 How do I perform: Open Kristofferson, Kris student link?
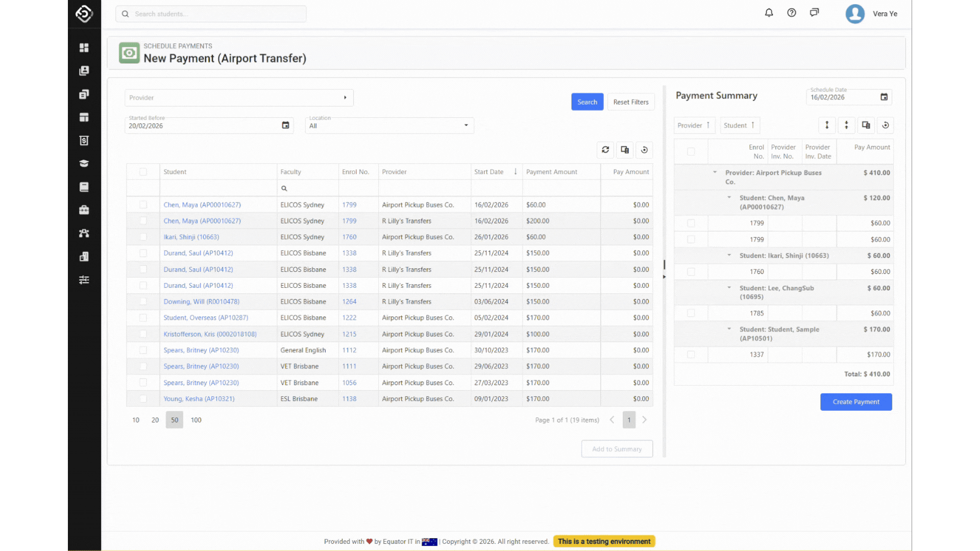210,334
